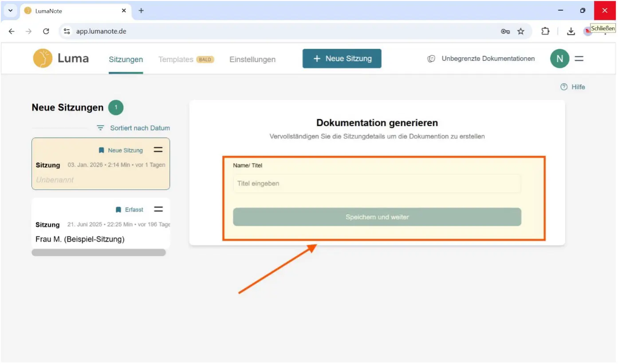The width and height of the screenshot is (618, 364).
Task: Click the Unbegrenzte Dokumentationen icon
Action: [x=431, y=59]
